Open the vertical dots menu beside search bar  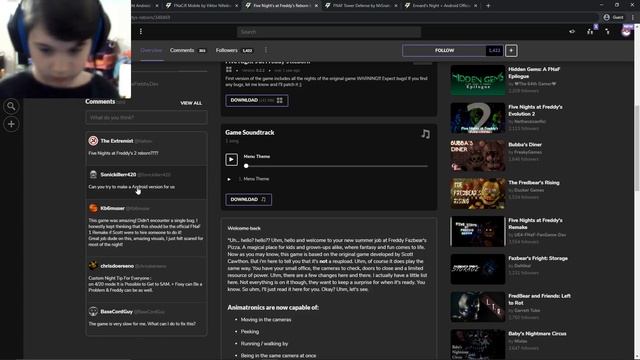[141, 32]
